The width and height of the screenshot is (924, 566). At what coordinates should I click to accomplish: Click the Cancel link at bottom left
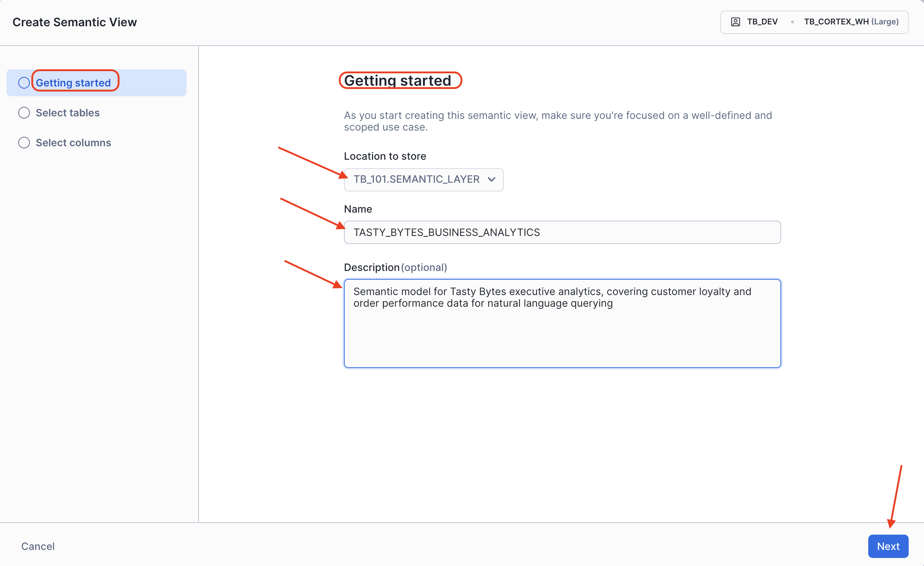pyautogui.click(x=38, y=546)
